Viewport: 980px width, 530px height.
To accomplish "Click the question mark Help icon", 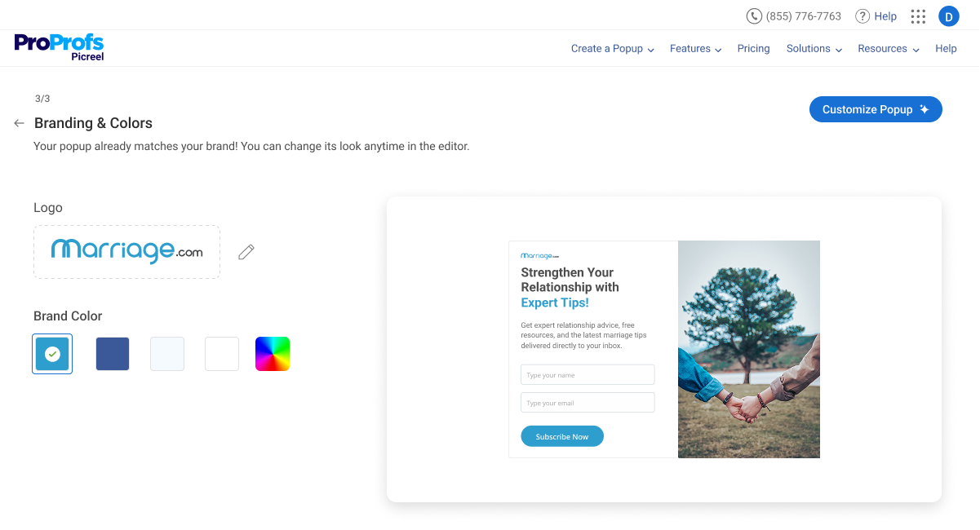I will (x=862, y=16).
